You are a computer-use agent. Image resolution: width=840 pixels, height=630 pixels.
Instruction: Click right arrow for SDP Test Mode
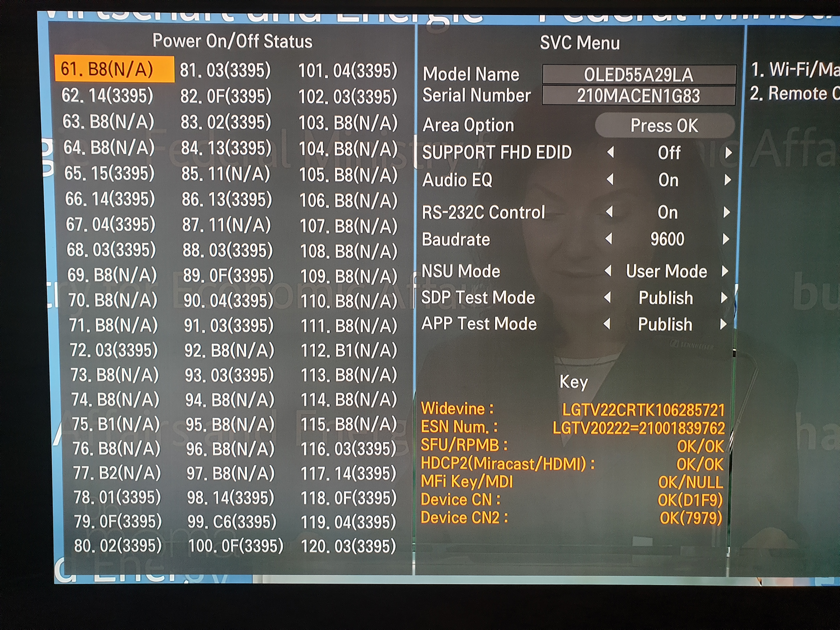(x=724, y=298)
